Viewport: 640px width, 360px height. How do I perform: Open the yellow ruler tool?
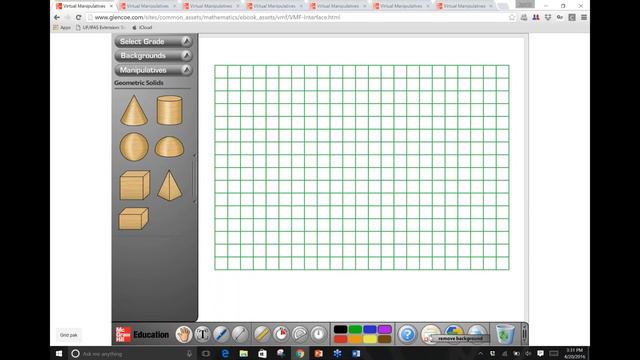click(x=262, y=334)
